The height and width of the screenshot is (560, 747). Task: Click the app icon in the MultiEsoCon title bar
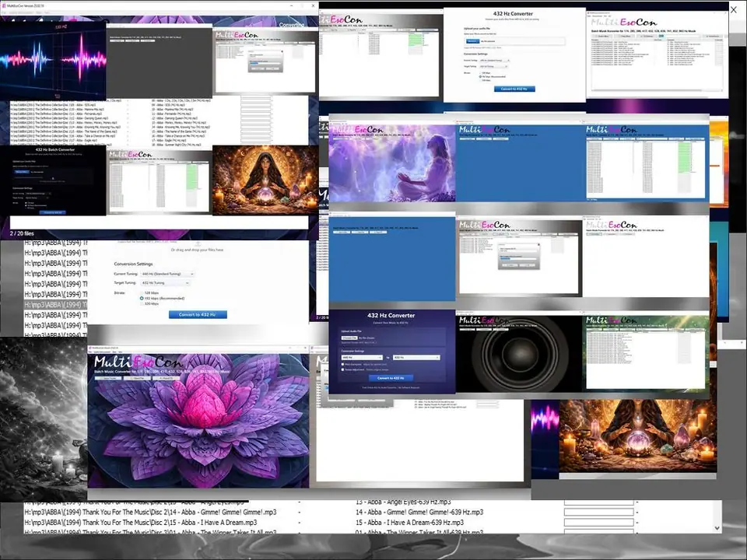[x=5, y=5]
